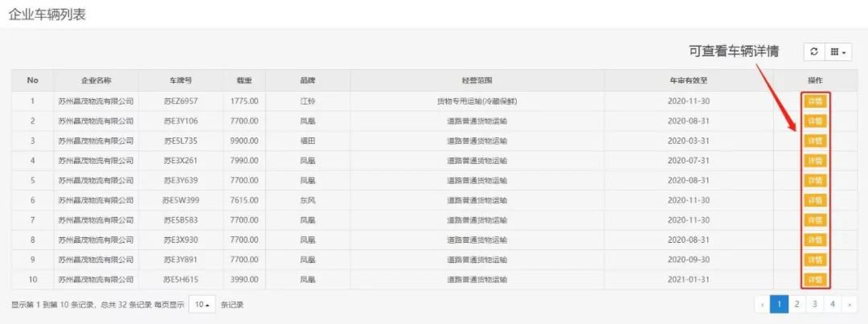Go to page 3

tap(815, 304)
